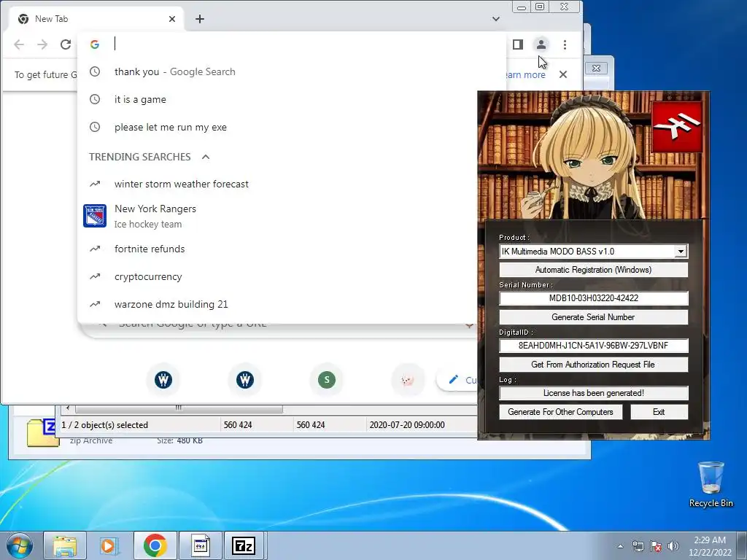The height and width of the screenshot is (560, 747).
Task: Open the Windows Start button
Action: [19, 545]
